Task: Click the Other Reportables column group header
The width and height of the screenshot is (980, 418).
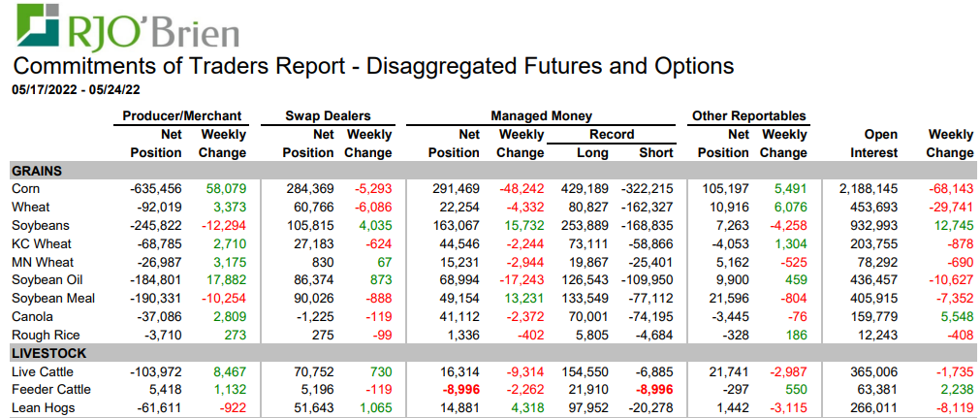Action: [748, 116]
